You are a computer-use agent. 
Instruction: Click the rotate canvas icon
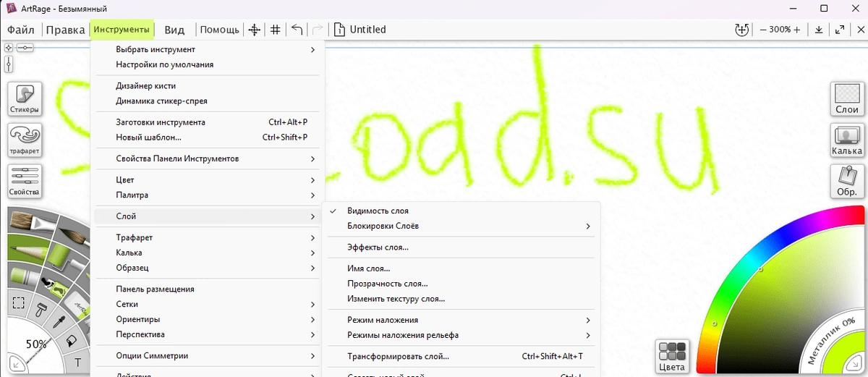pos(741,30)
